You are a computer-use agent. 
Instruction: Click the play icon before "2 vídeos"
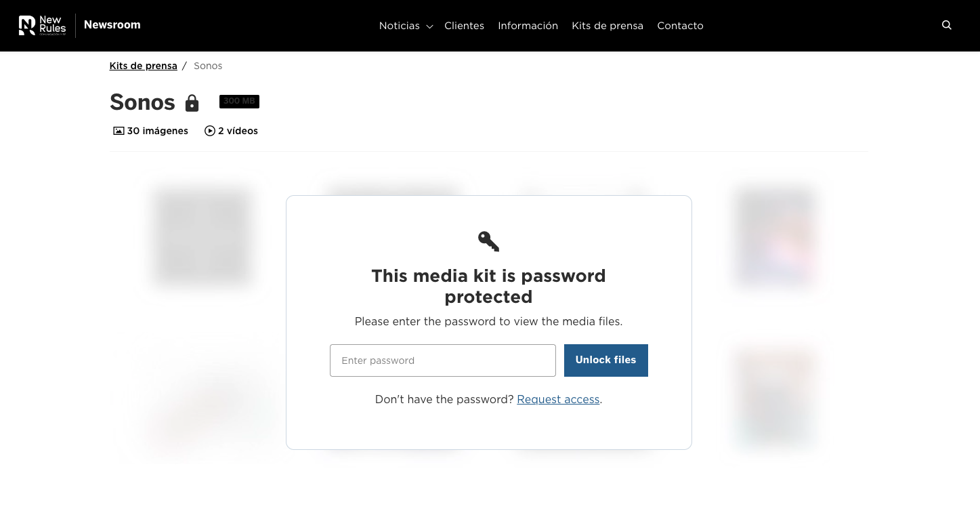(210, 130)
